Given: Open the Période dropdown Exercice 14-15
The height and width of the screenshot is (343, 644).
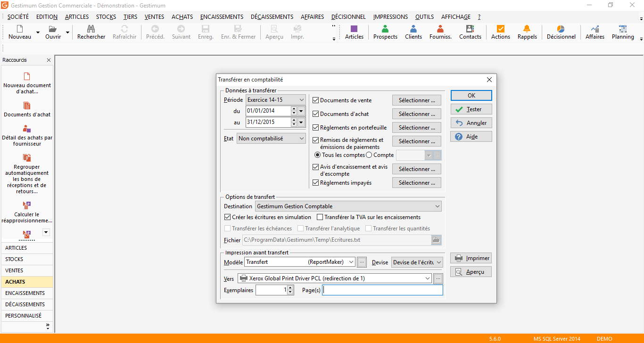Looking at the screenshot, I should (276, 100).
